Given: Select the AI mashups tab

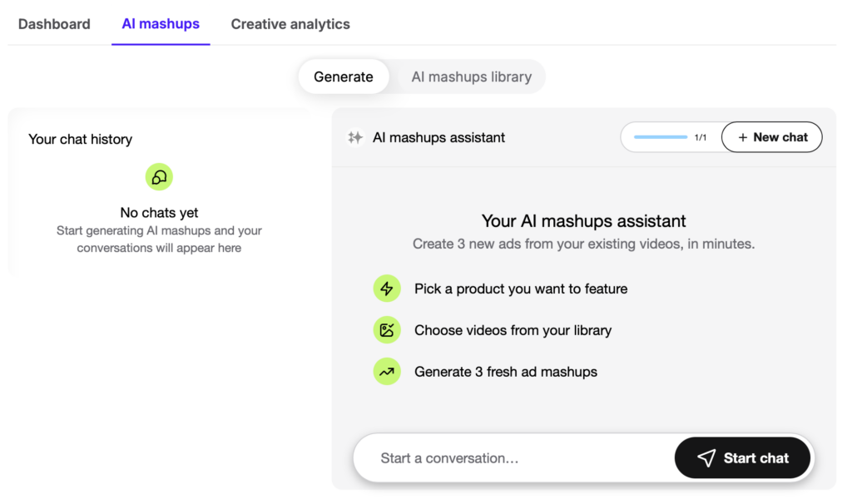Looking at the screenshot, I should click(161, 24).
